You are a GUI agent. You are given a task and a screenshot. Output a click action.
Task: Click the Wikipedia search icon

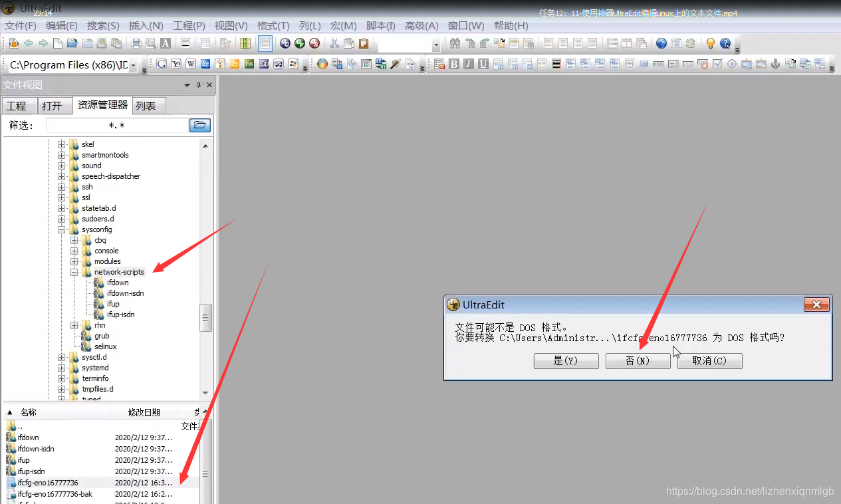click(x=191, y=64)
